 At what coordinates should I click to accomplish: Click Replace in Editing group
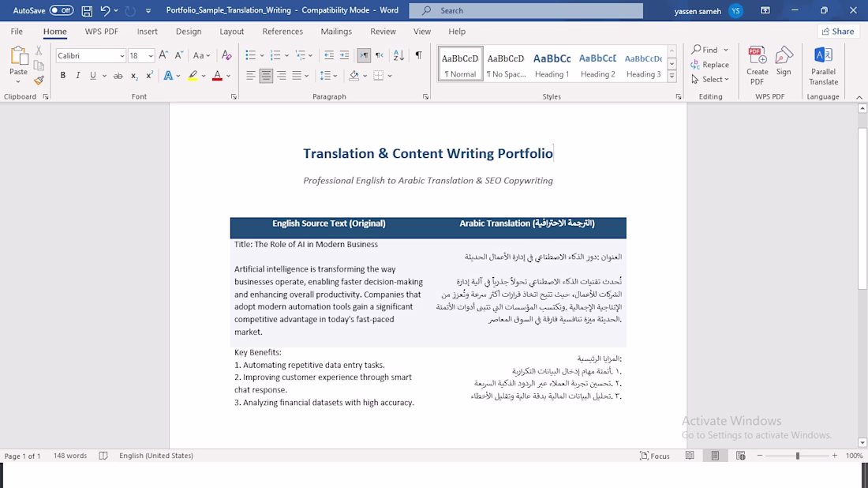click(x=709, y=65)
